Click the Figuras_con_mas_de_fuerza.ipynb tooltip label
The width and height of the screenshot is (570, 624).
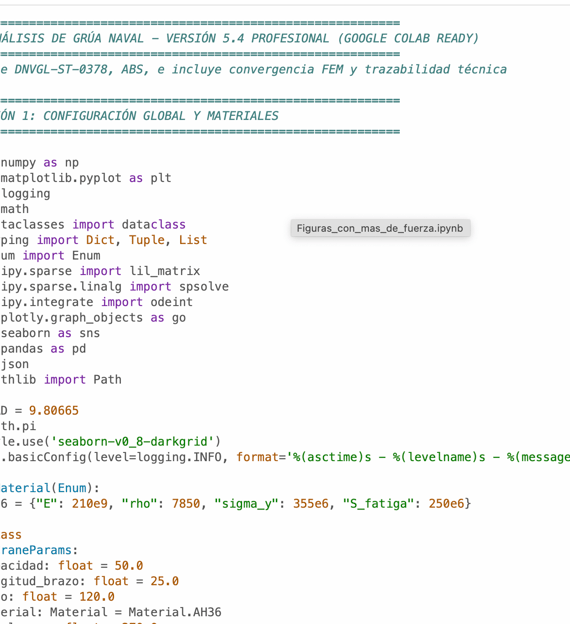point(380,228)
